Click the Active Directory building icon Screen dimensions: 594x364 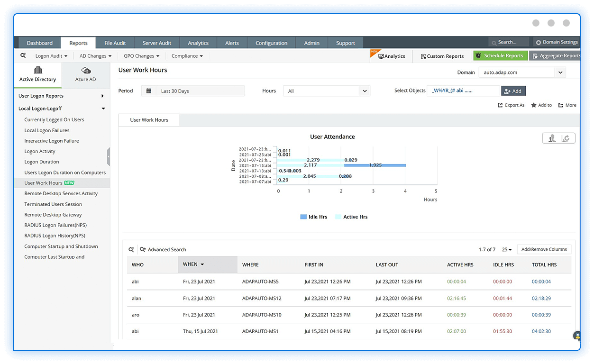[38, 70]
